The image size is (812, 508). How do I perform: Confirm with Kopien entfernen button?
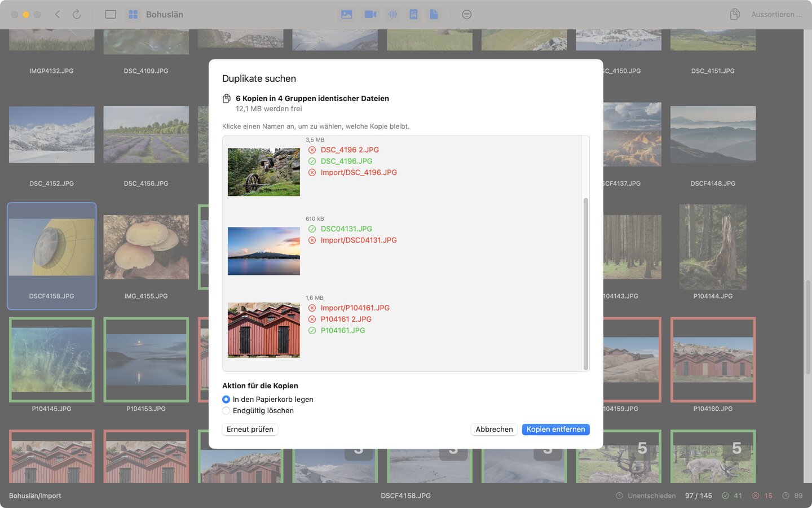pos(555,430)
